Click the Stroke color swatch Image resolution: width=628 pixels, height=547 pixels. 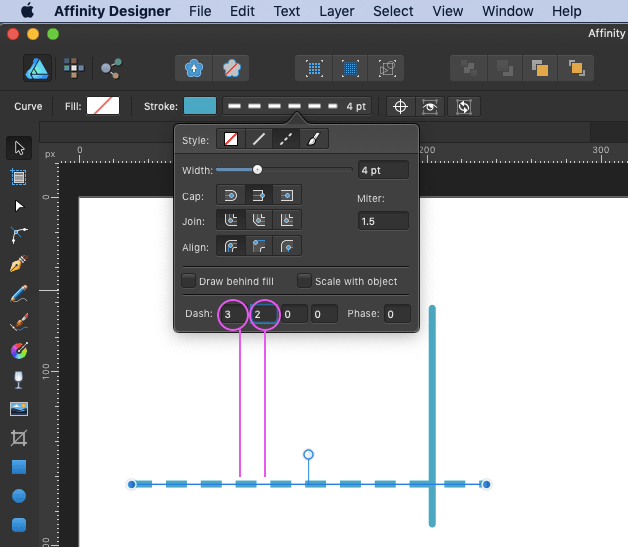pyautogui.click(x=200, y=106)
